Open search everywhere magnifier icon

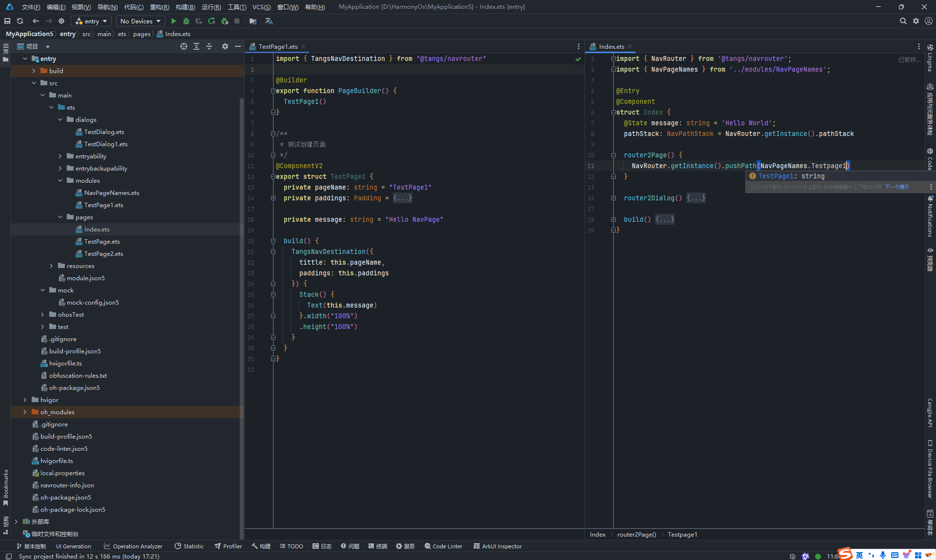(x=903, y=21)
